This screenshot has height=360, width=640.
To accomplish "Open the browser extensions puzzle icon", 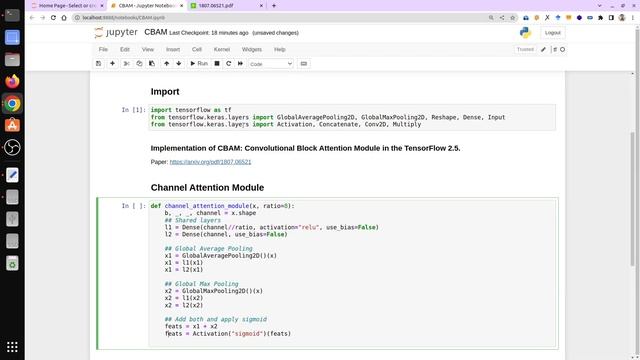I will pos(600,18).
